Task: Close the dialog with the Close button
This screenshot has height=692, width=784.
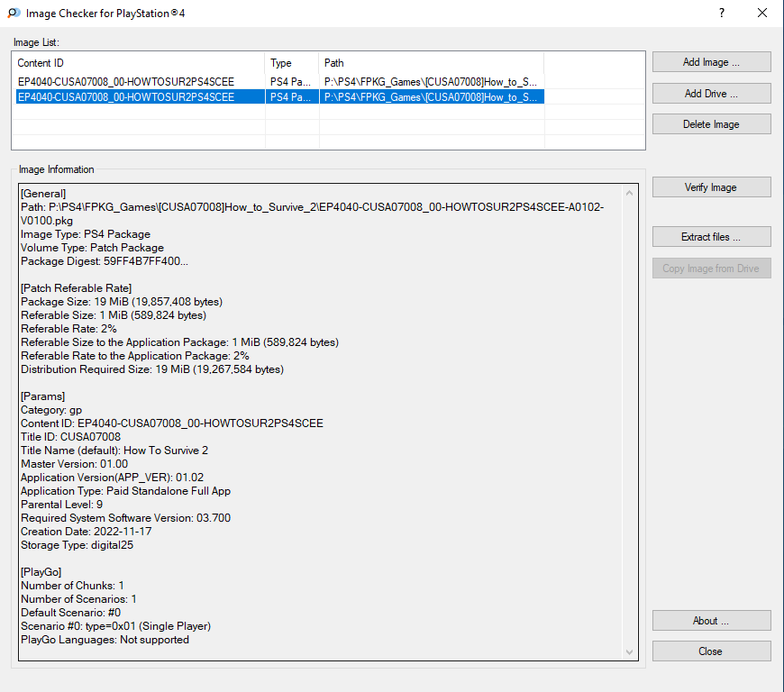Action: coord(711,651)
